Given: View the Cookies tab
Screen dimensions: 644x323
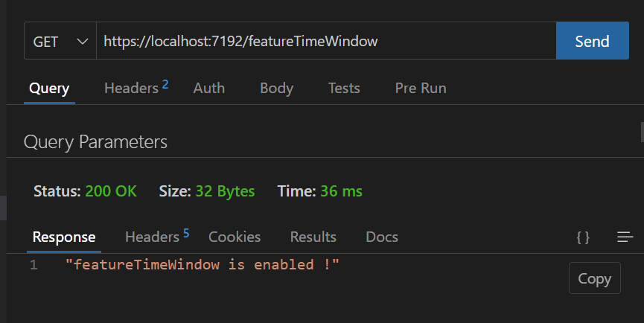Looking at the screenshot, I should click(x=235, y=237).
